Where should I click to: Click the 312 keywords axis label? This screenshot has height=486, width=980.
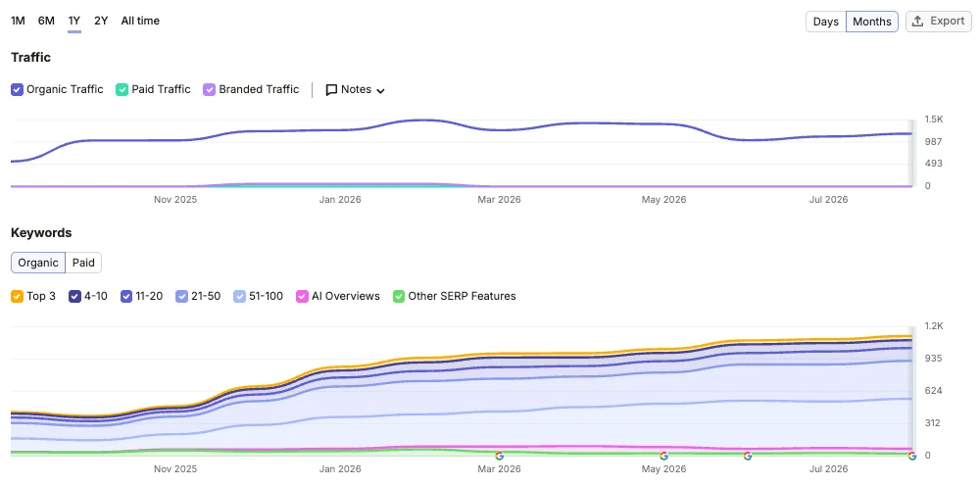(x=934, y=423)
